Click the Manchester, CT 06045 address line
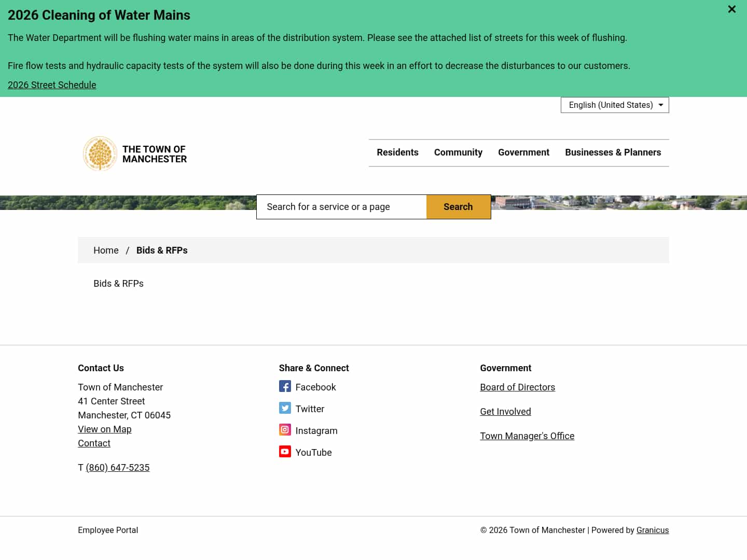Viewport: 747px width, 560px height. coord(124,415)
